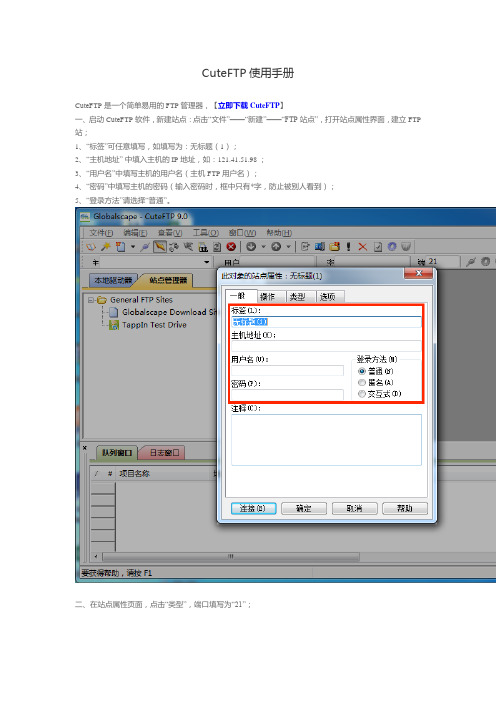The height and width of the screenshot is (702, 496).
Task: Close the bottom queue pane with x
Action: [85, 447]
